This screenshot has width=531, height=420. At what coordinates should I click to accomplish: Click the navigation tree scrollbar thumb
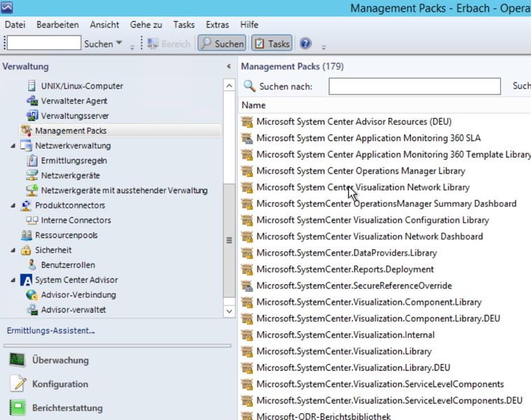[229, 240]
